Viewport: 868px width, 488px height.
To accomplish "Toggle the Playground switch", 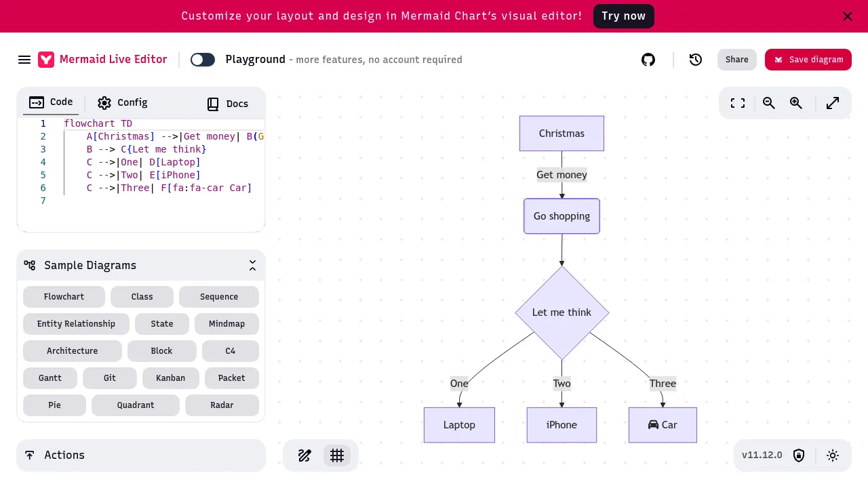I will tap(203, 60).
